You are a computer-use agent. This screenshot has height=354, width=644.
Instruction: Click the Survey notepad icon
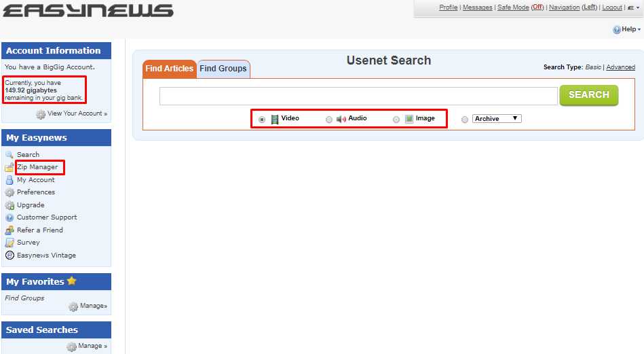(x=10, y=243)
